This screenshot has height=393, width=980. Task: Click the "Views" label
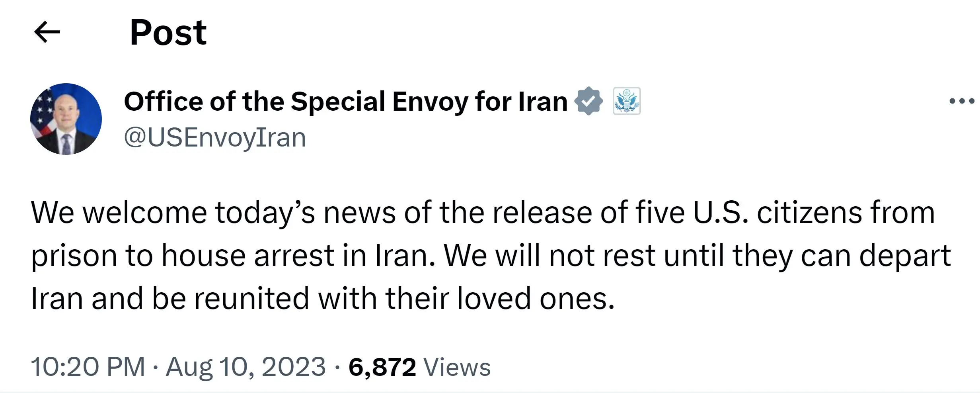(457, 367)
